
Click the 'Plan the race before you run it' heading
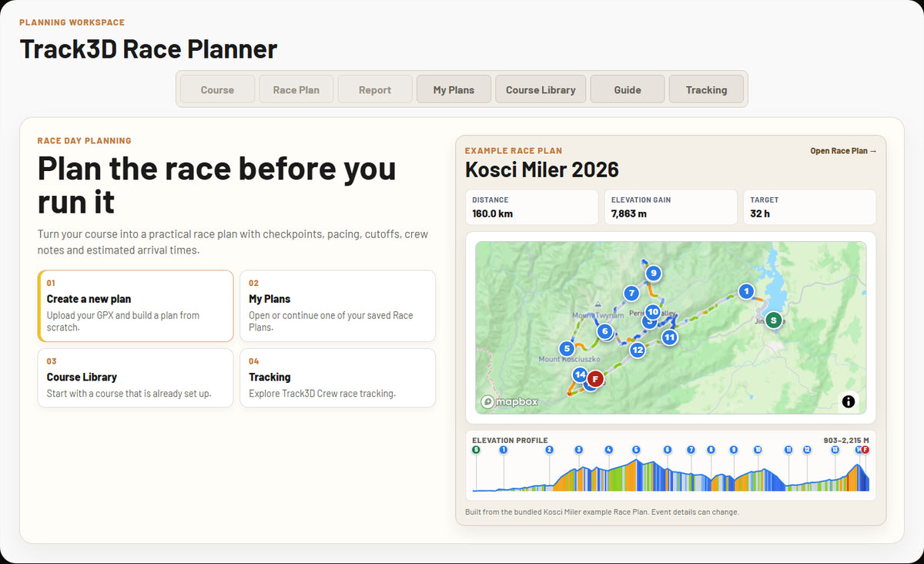point(217,185)
